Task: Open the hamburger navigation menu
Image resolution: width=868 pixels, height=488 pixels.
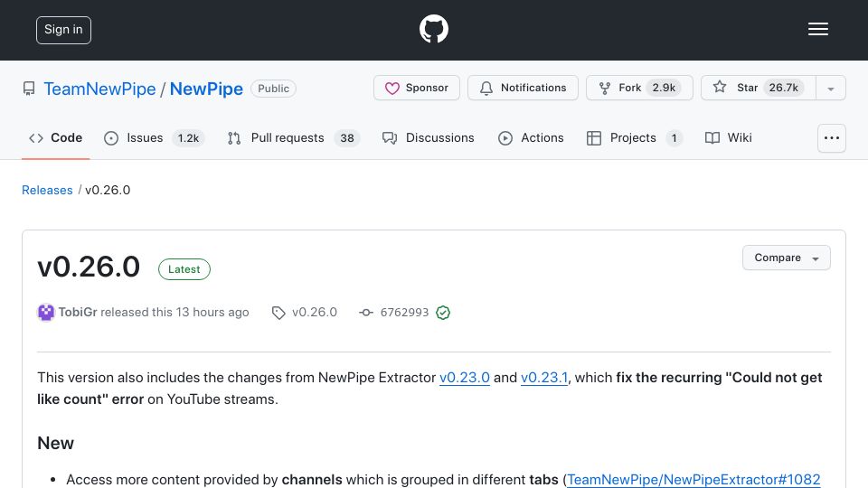Action: pos(817,29)
